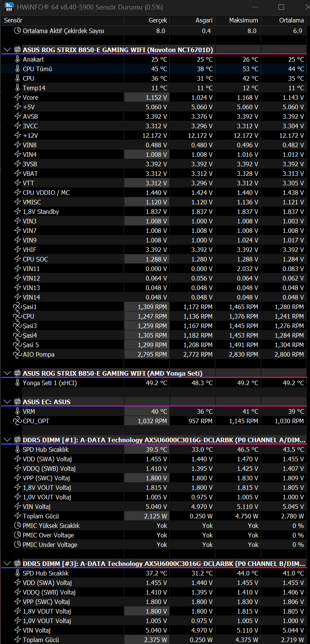Collapse the DDR5 DIMM [#1] sensor group
This screenshot has height=644, width=310.
(x=7, y=440)
